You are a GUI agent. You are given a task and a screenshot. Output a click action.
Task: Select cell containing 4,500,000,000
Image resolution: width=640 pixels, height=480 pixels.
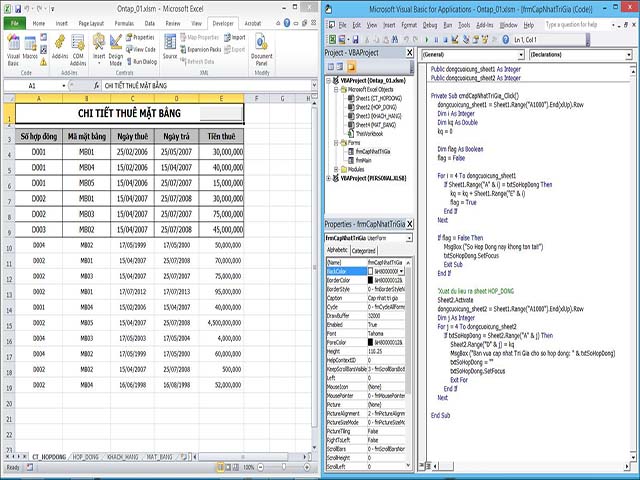coord(221,323)
